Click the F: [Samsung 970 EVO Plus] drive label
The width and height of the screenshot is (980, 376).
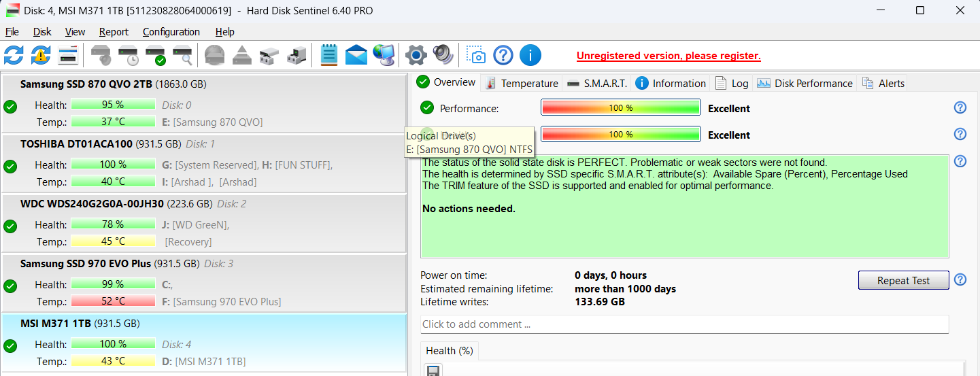pos(221,301)
